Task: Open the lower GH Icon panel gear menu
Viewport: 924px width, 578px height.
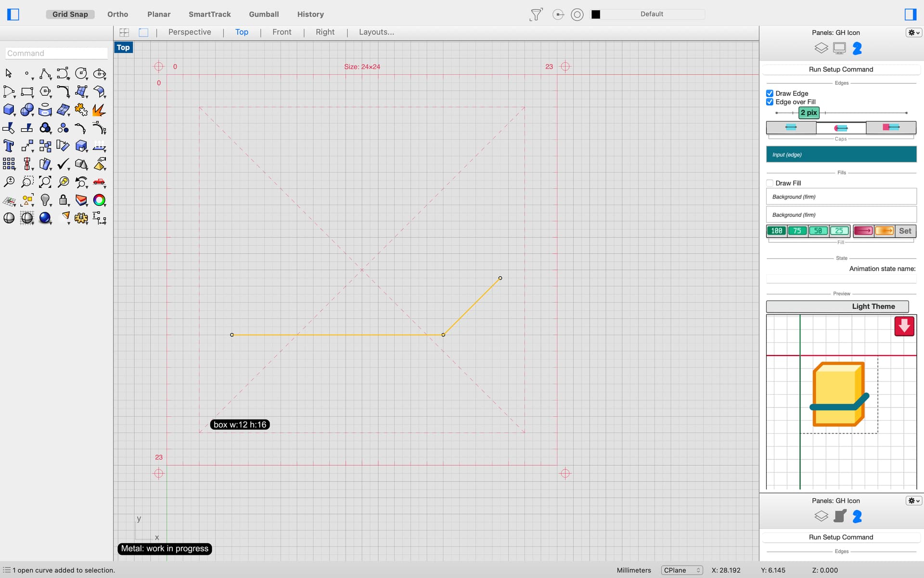Action: coord(913,501)
